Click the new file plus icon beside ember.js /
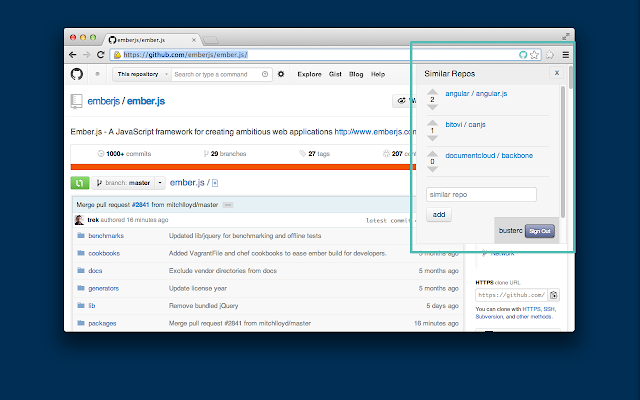Image resolution: width=640 pixels, height=400 pixels. click(215, 183)
